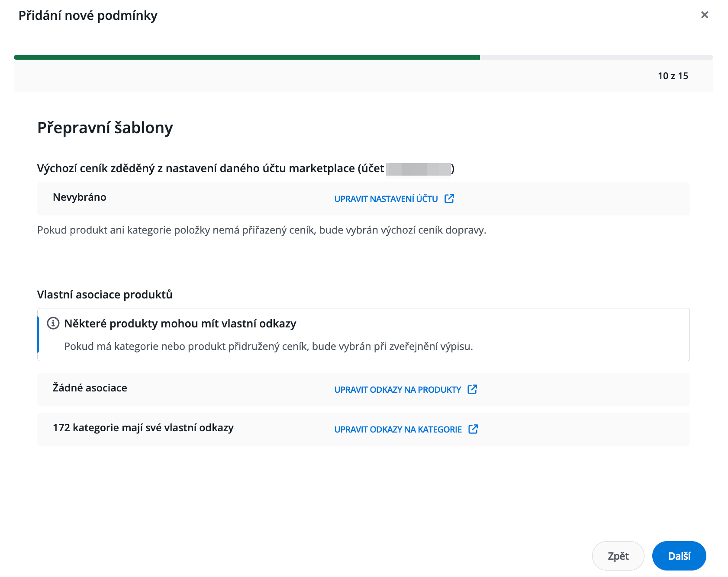Click the 10 z 15 step counter
The image size is (728, 577).
(673, 76)
